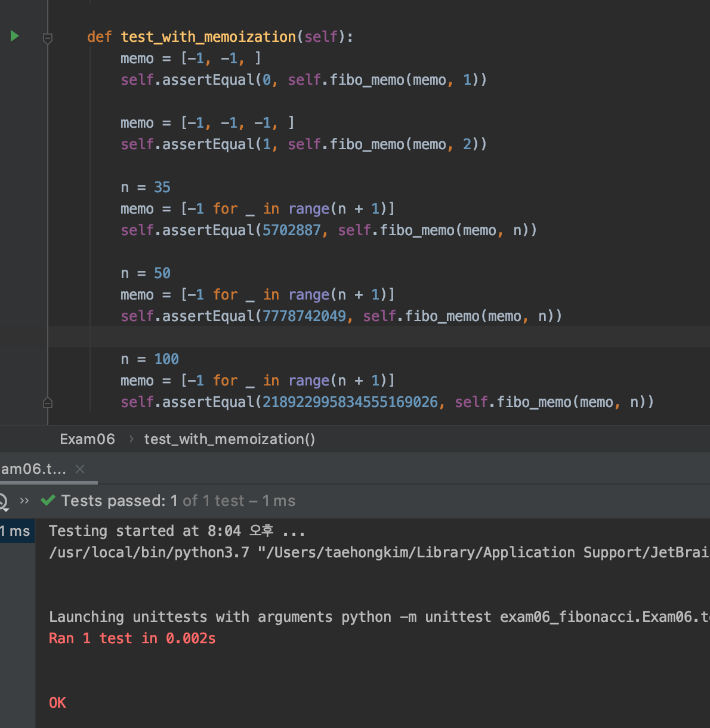
Task: Click 'Ran 1 test in 0.002s' output
Action: tap(132, 638)
